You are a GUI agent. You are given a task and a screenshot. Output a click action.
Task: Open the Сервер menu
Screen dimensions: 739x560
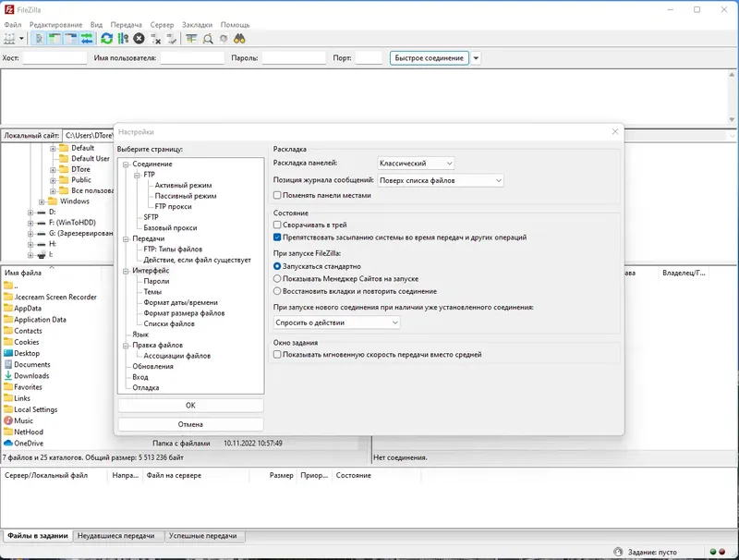[x=163, y=25]
